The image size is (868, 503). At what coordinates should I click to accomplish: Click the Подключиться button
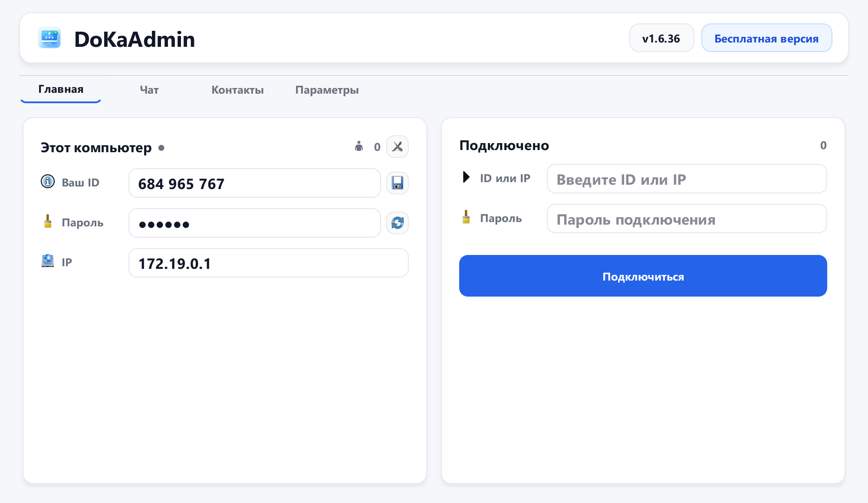click(x=643, y=276)
